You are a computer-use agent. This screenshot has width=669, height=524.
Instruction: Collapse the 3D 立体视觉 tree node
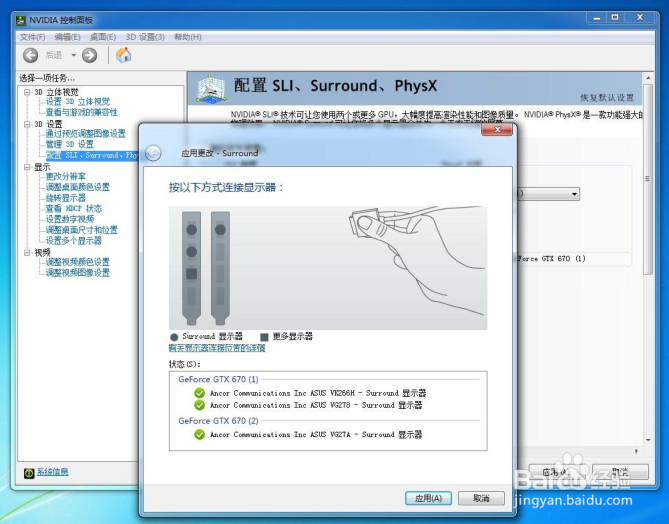pyautogui.click(x=27, y=92)
